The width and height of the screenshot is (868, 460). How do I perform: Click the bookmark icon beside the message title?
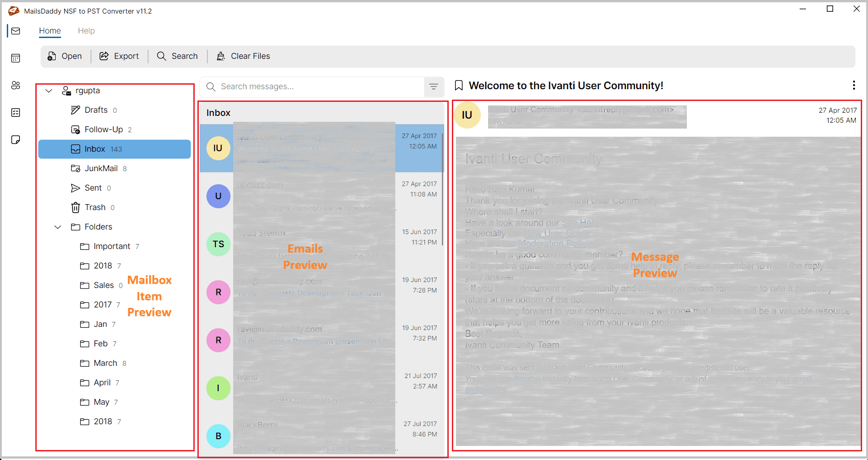pyautogui.click(x=459, y=86)
